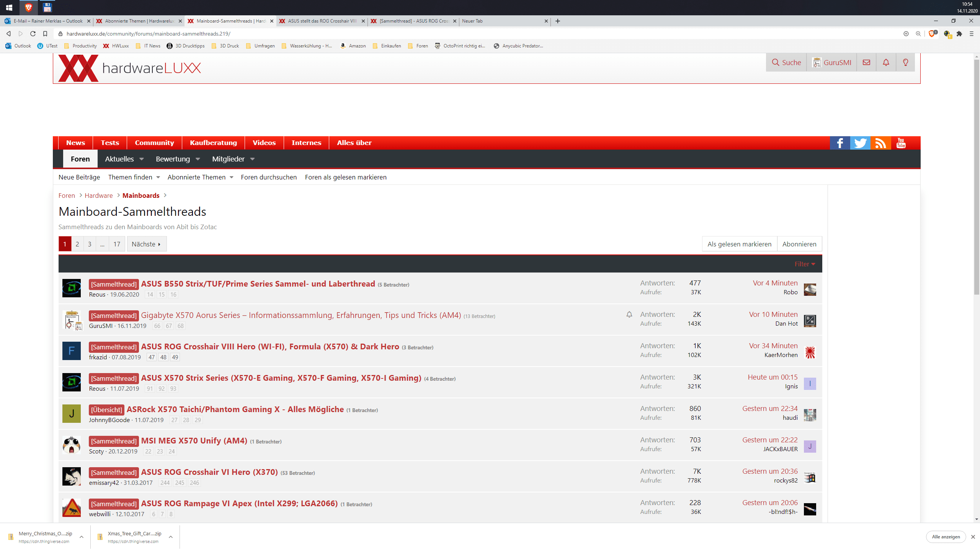Open ASUS B550 Strix/TUF/Prime thread

(258, 284)
